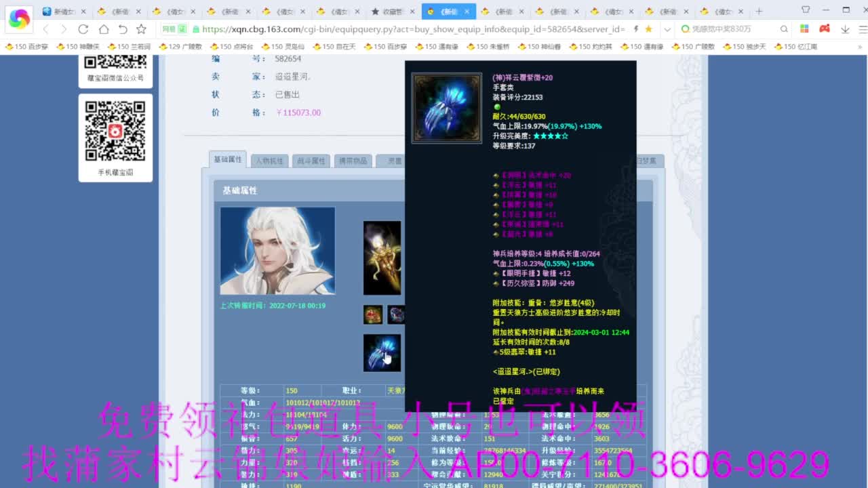Open the colorful apps grid icon
This screenshot has width=868, height=488.
(x=804, y=29)
